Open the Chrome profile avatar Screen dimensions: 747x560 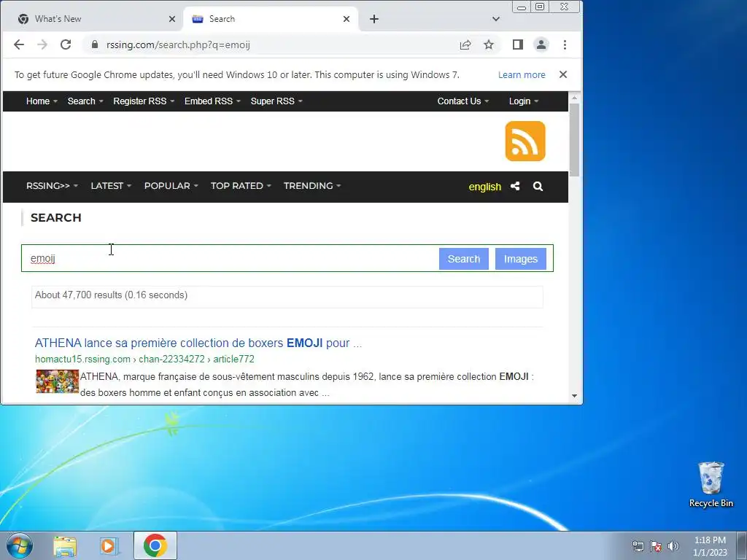(x=541, y=44)
